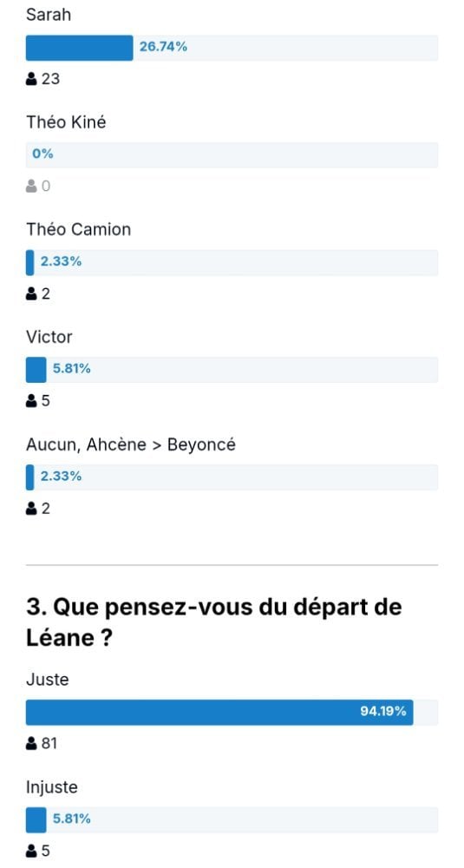Click the Théo Camion option label
The height and width of the screenshot is (868, 464).
coord(79,229)
